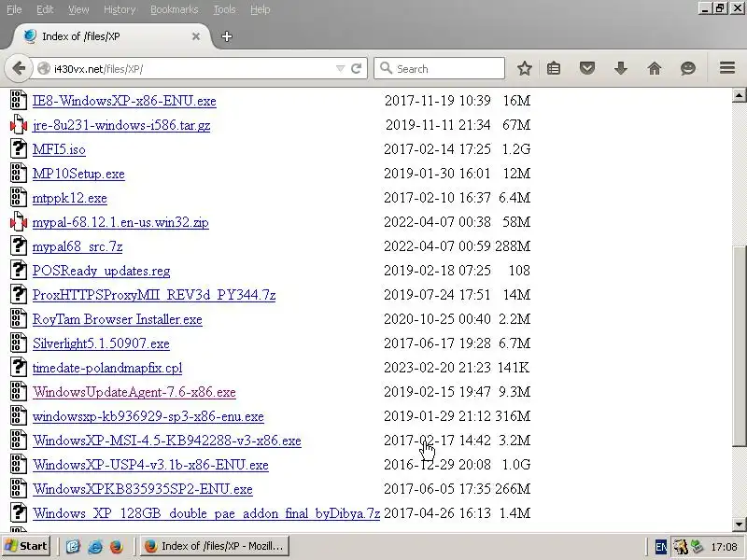Click RoyTam Browser Installer.exe link
Viewport: 747px width, 560px height.
click(118, 319)
